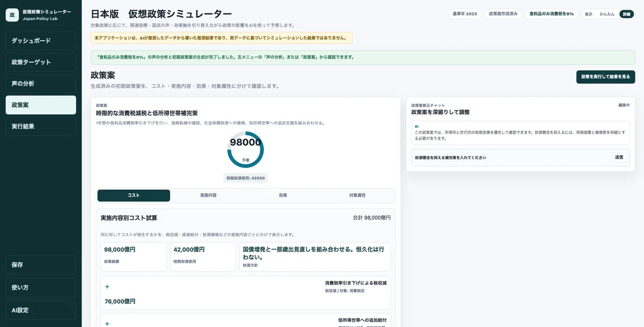644x327 pixels.
Task: Click the 政策案を深掘りして調整 heading
Action: pyautogui.click(x=441, y=112)
